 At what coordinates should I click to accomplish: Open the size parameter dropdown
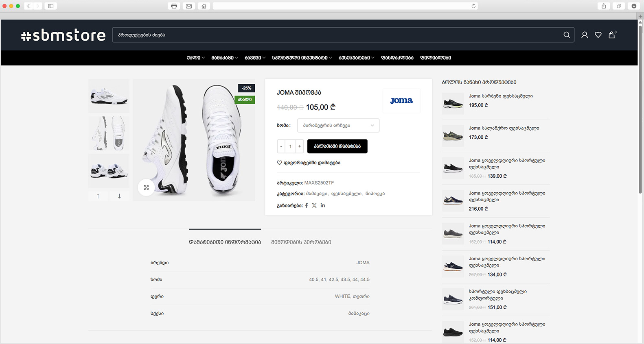coord(338,125)
